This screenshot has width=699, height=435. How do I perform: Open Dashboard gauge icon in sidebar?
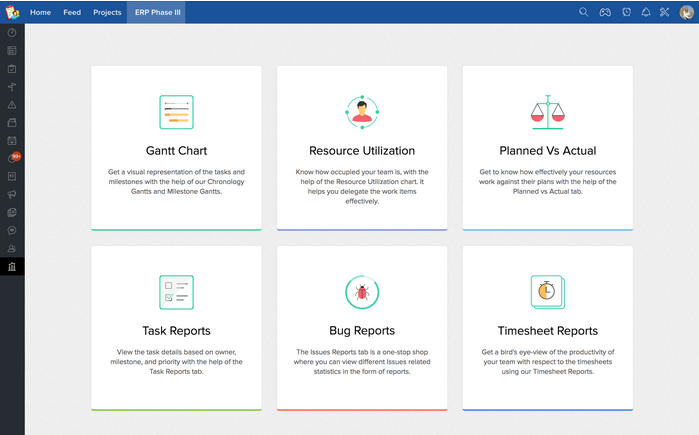[12, 33]
